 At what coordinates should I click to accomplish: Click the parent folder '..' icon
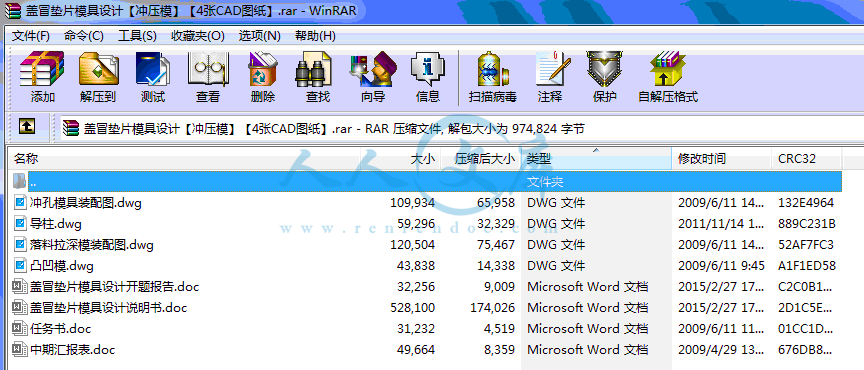click(x=19, y=181)
